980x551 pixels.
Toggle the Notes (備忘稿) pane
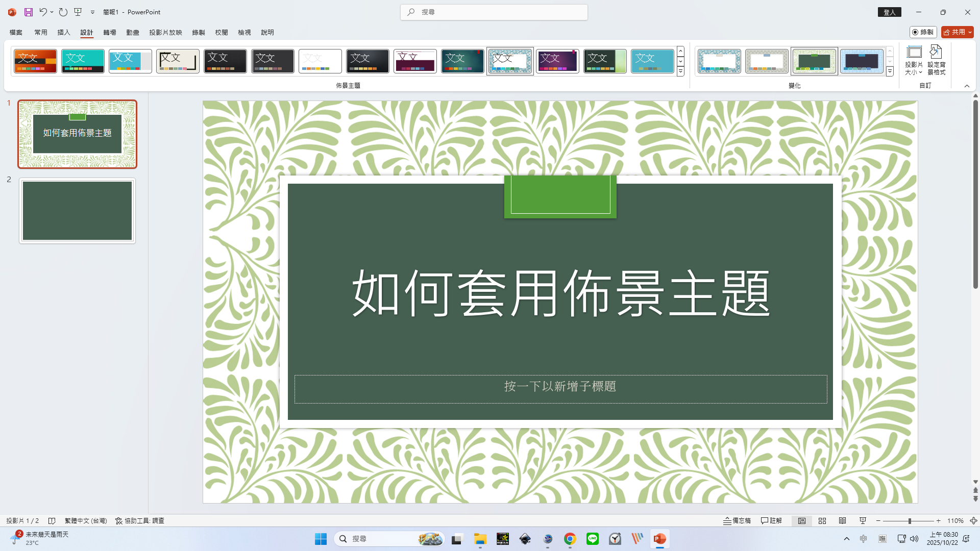coord(737,520)
